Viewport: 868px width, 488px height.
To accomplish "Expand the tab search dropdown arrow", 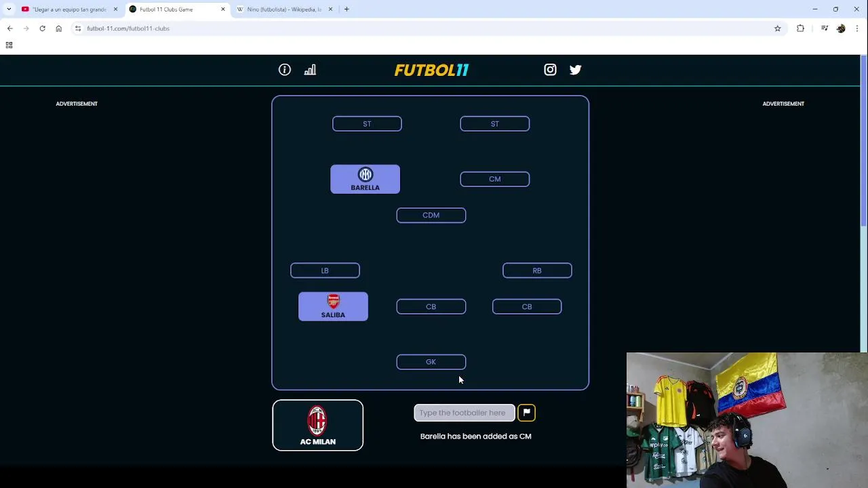I will tap(8, 9).
